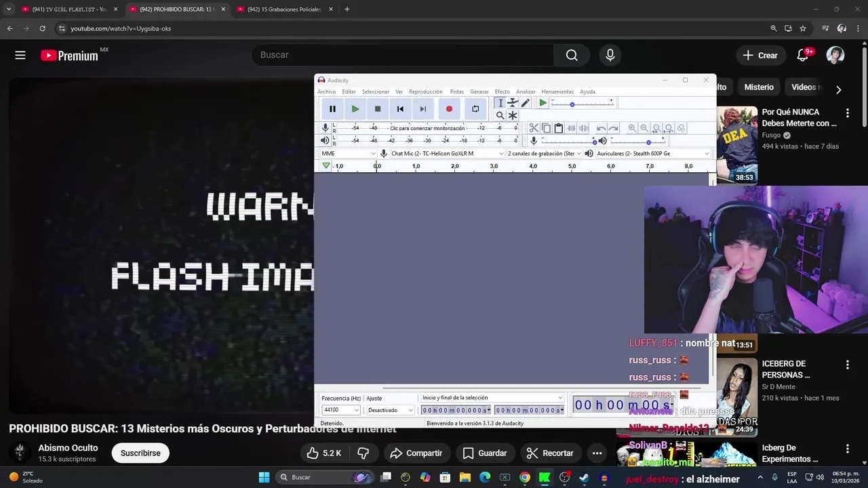Click the Undo arrow in Audacity
Image resolution: width=868 pixels, height=488 pixels.
tap(601, 128)
